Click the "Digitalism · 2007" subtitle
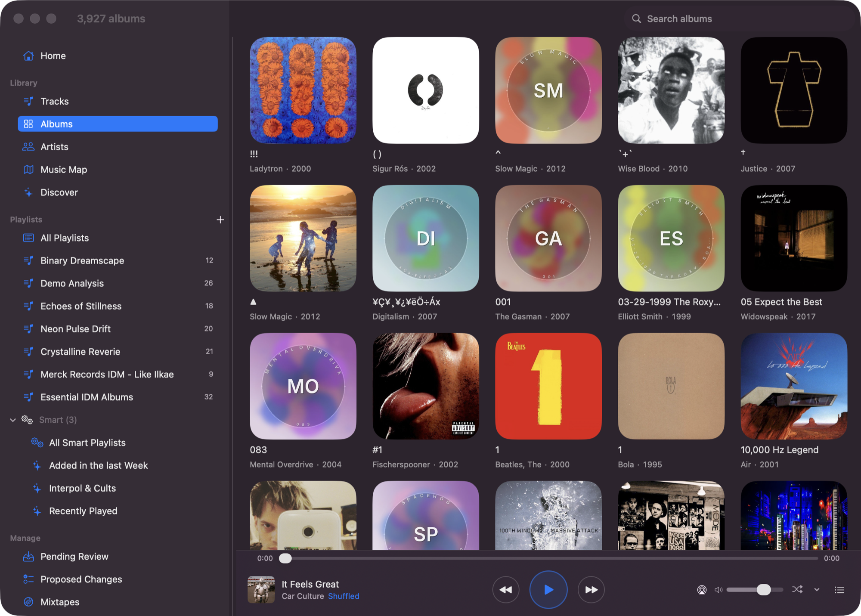Viewport: 861px width, 616px height. pos(405,316)
